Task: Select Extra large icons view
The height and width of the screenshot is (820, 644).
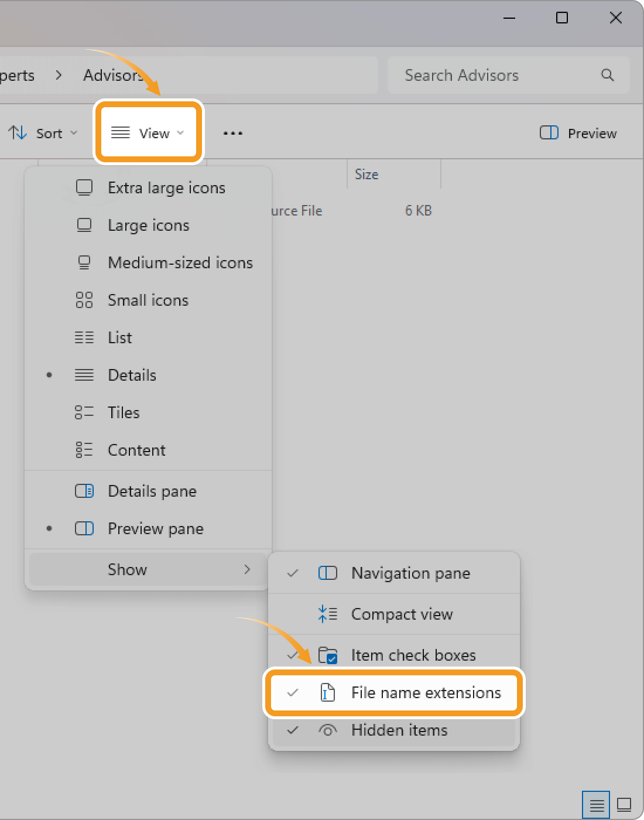Action: (x=166, y=188)
